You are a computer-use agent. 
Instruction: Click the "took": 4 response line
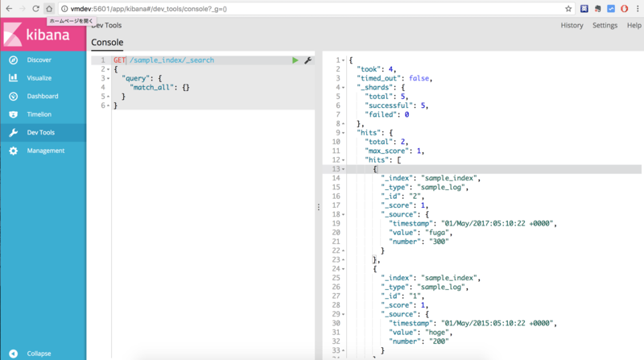[376, 69]
